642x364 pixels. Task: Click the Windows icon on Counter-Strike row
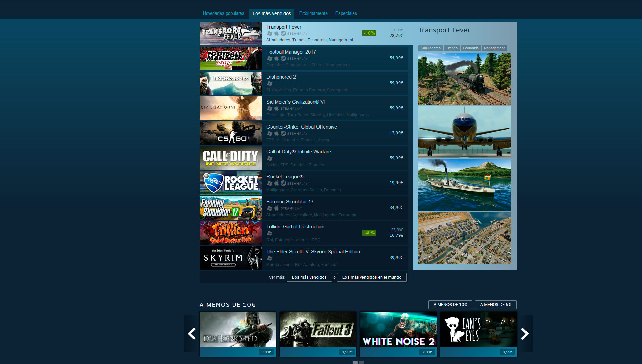click(269, 133)
